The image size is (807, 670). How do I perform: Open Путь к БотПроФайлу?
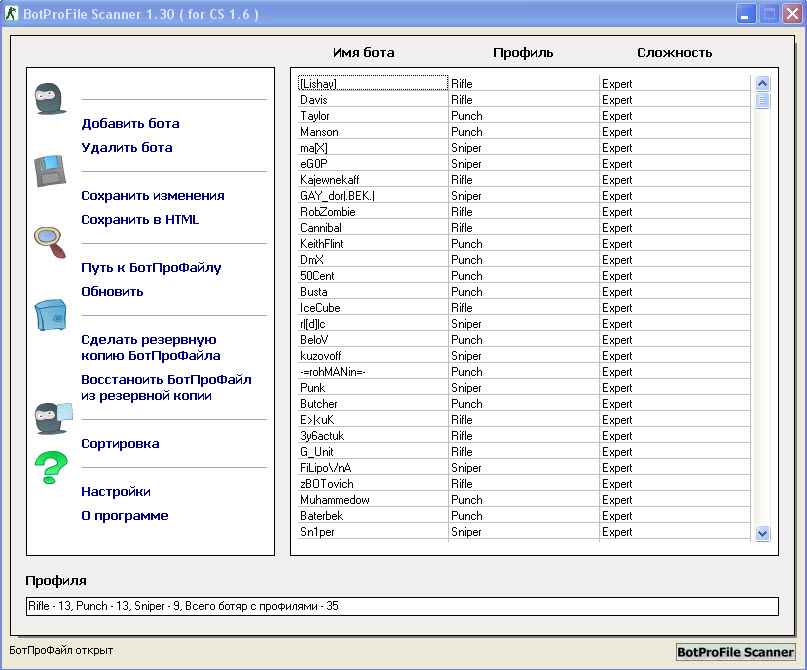coord(151,268)
